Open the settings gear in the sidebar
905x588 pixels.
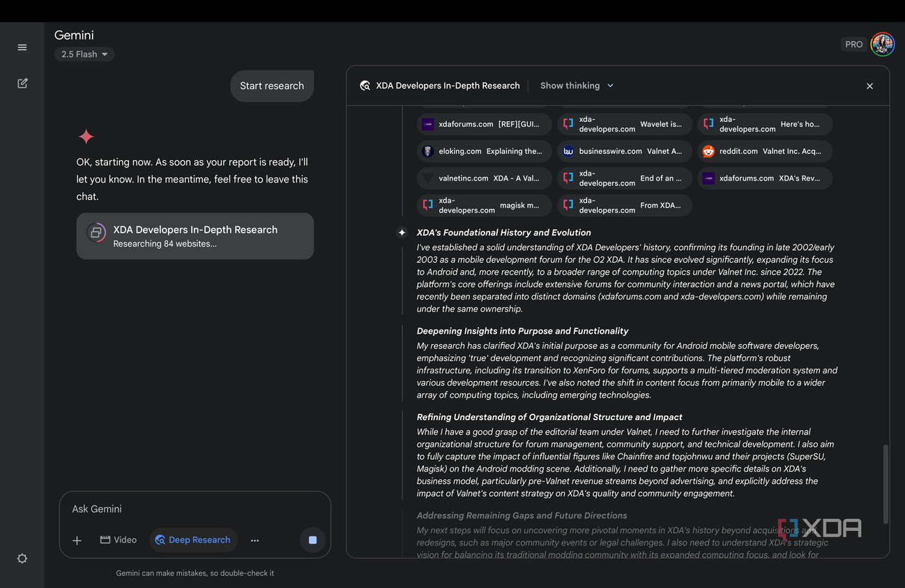(22, 559)
